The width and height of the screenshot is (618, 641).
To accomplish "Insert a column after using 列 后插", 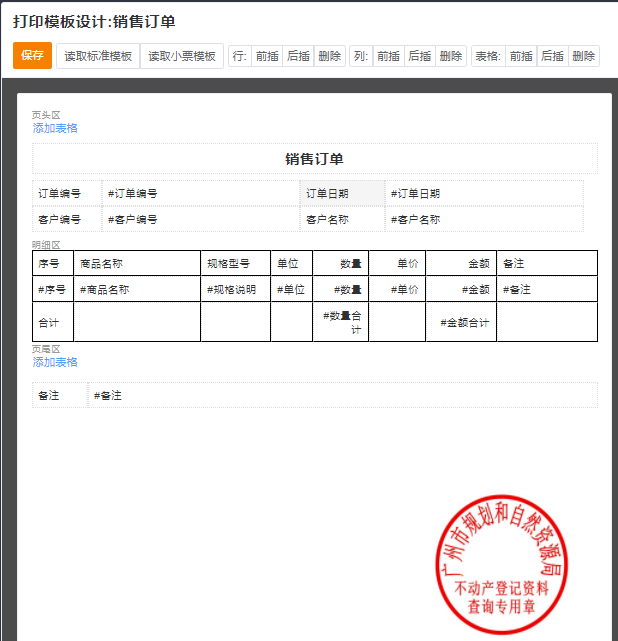I will point(420,56).
